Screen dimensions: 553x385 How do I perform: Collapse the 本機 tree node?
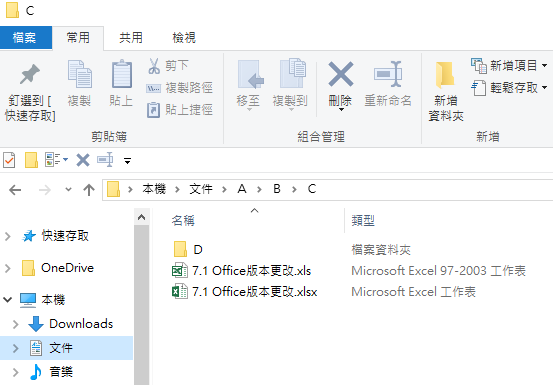[7, 300]
